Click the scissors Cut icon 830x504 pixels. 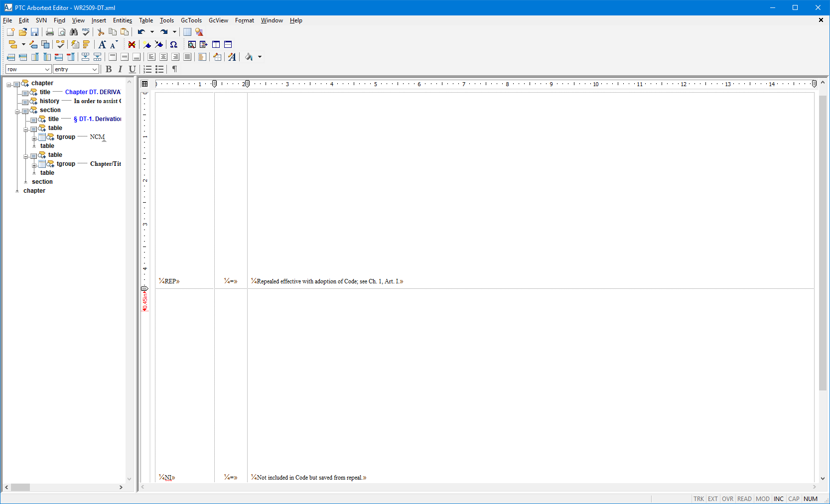(101, 32)
